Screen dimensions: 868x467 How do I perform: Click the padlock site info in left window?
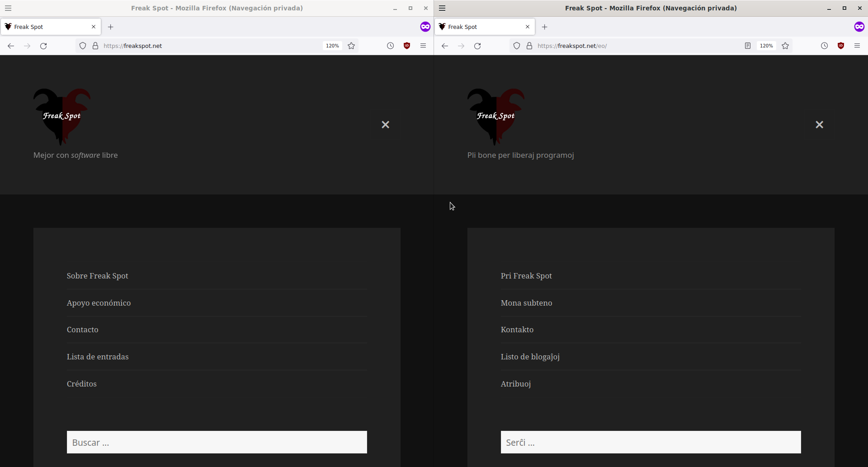point(95,46)
